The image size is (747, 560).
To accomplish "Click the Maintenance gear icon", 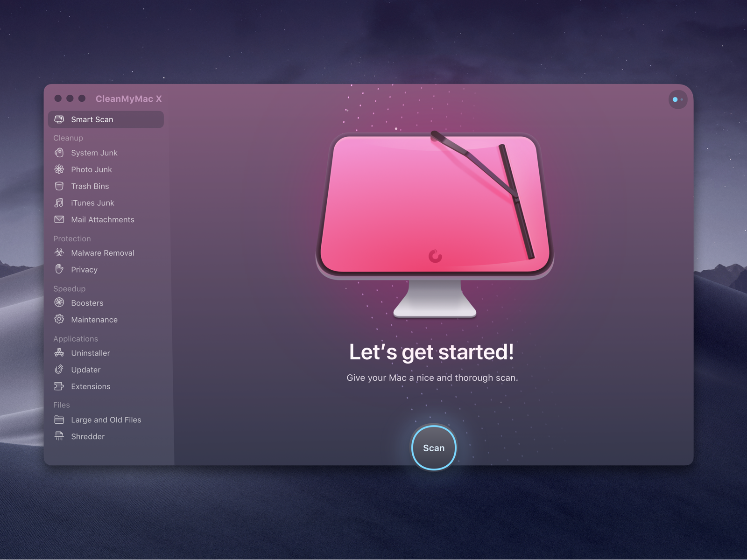I will pos(59,319).
